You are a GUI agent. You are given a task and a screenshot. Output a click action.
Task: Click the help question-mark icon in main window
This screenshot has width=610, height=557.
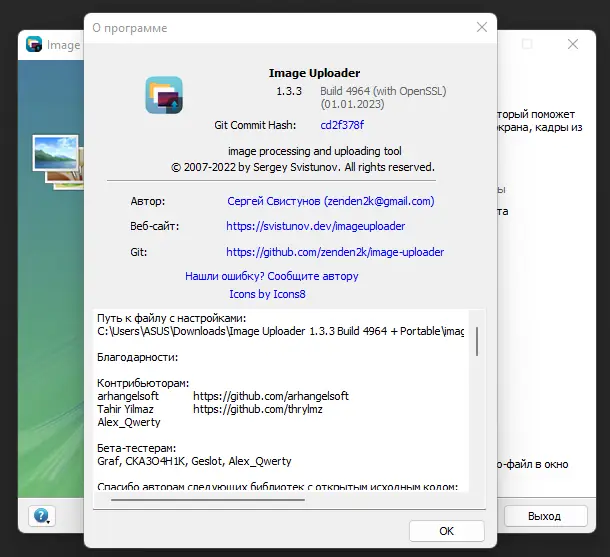42,516
